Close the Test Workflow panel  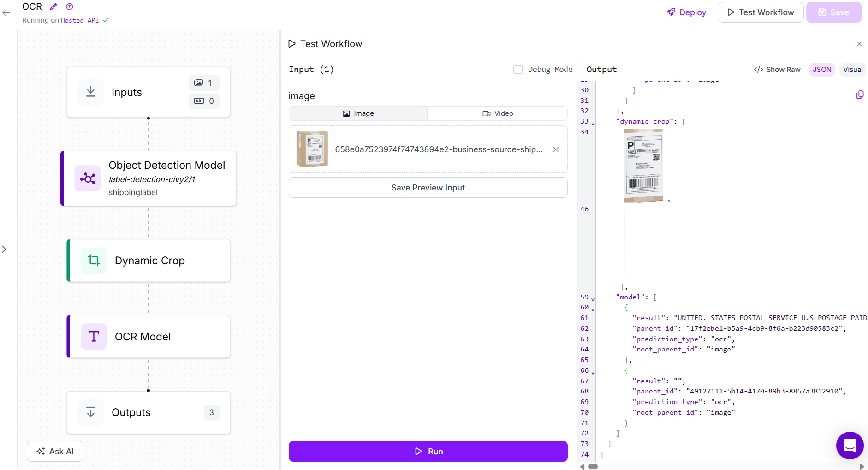point(859,44)
